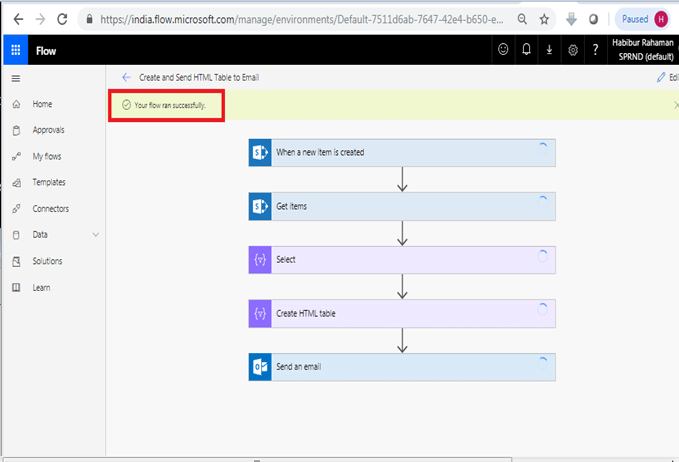Image resolution: width=679 pixels, height=462 pixels.
Task: Dismiss the success banner with X
Action: (x=676, y=105)
